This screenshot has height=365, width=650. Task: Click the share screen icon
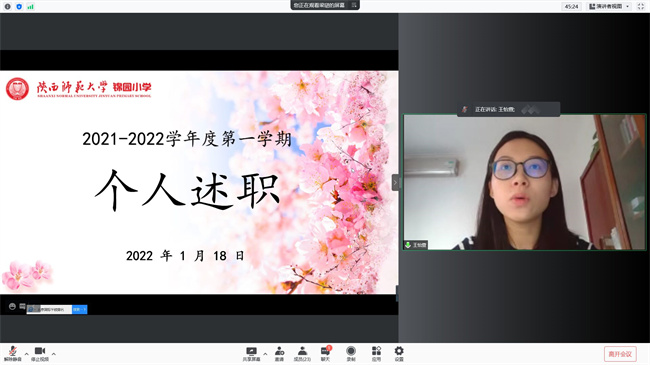click(x=251, y=351)
